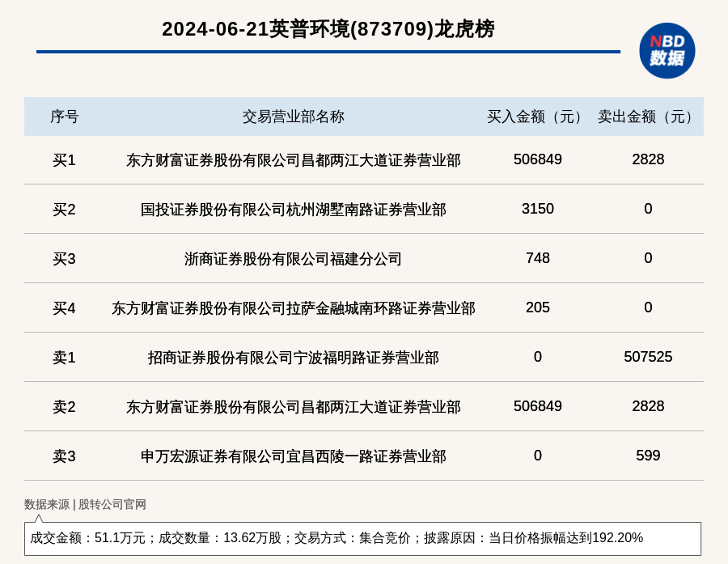This screenshot has height=564, width=728.
Task: Click the 卖出金额（元） column header
Action: click(x=648, y=117)
